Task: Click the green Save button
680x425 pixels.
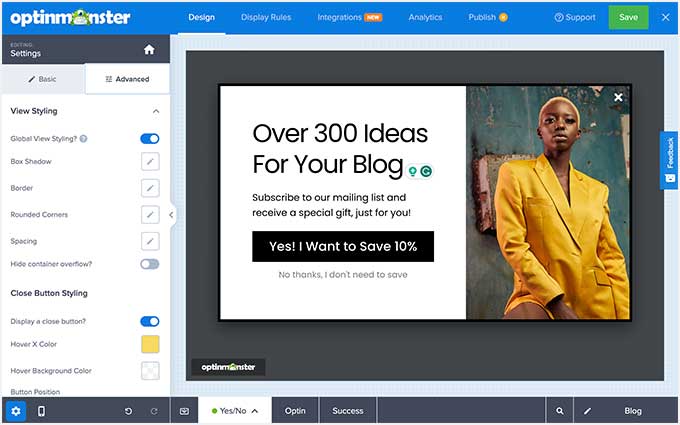Action: [628, 17]
